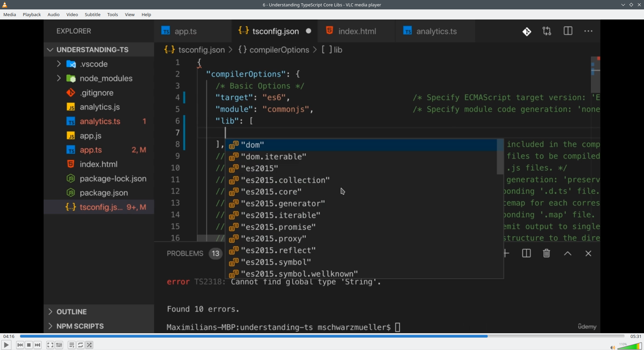Show the VLC playlist
644x350 pixels.
pyautogui.click(x=72, y=345)
